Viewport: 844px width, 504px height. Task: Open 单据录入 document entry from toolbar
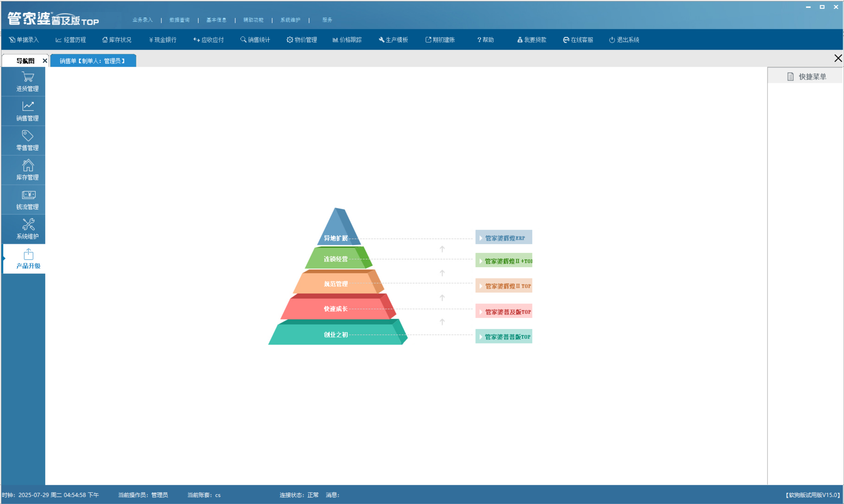24,40
